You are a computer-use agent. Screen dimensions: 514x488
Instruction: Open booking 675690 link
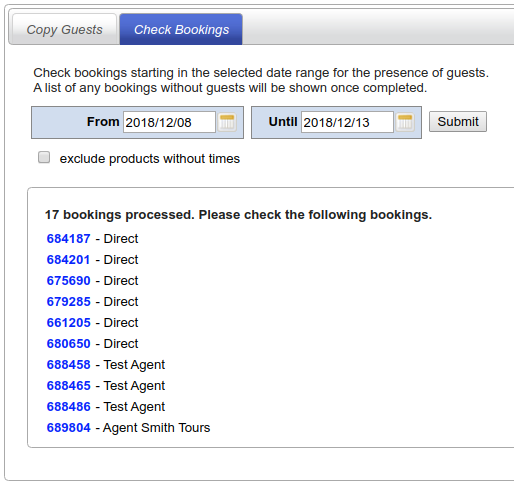click(x=69, y=281)
